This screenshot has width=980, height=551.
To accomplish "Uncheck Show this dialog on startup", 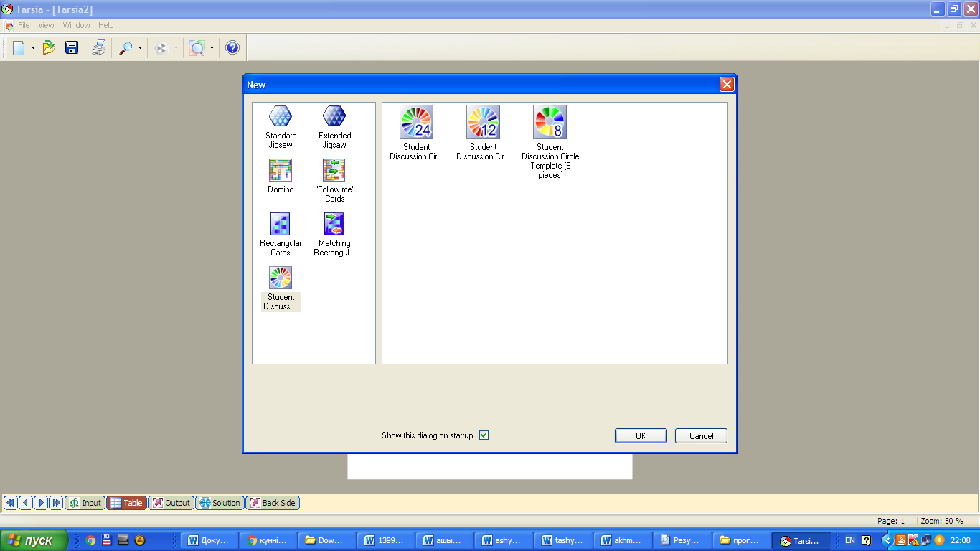I will [484, 435].
